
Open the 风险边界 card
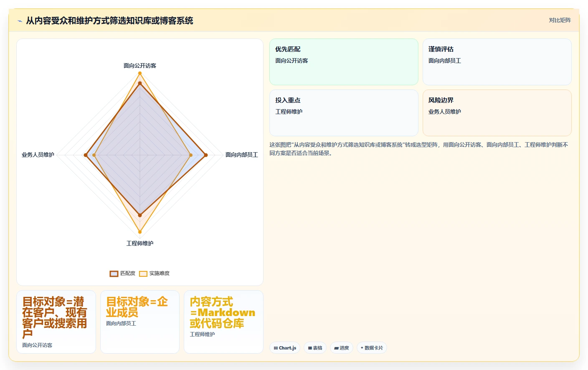(497, 113)
